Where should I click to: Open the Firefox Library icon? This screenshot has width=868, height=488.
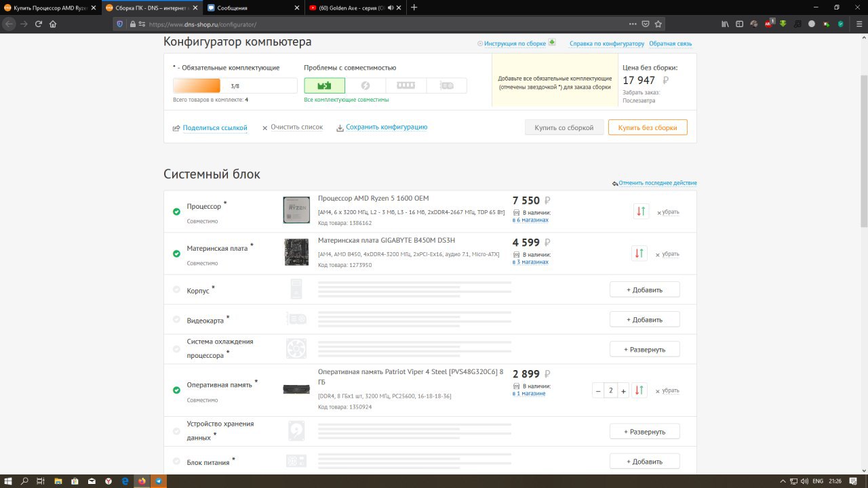tap(725, 24)
